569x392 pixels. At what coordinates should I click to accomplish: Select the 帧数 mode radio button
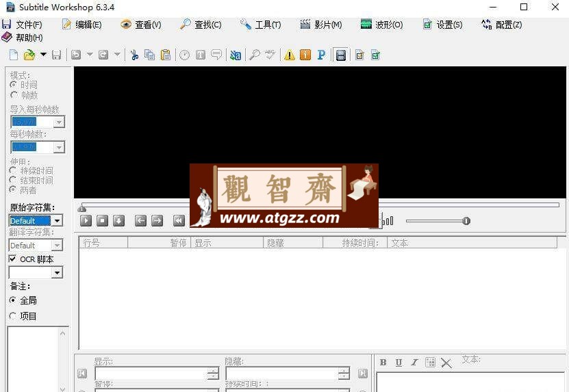[14, 95]
